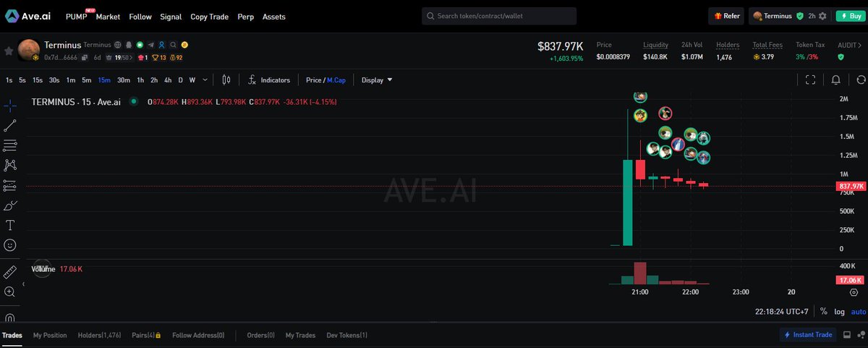Toggle log scale mode
The height and width of the screenshot is (348, 868).
tap(839, 311)
